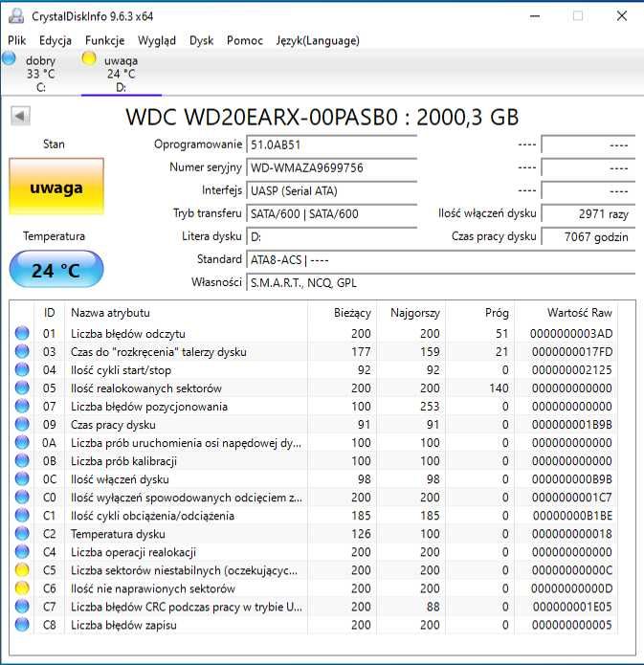
Task: Select row Liczba błędów zapisu
Action: tap(314, 625)
